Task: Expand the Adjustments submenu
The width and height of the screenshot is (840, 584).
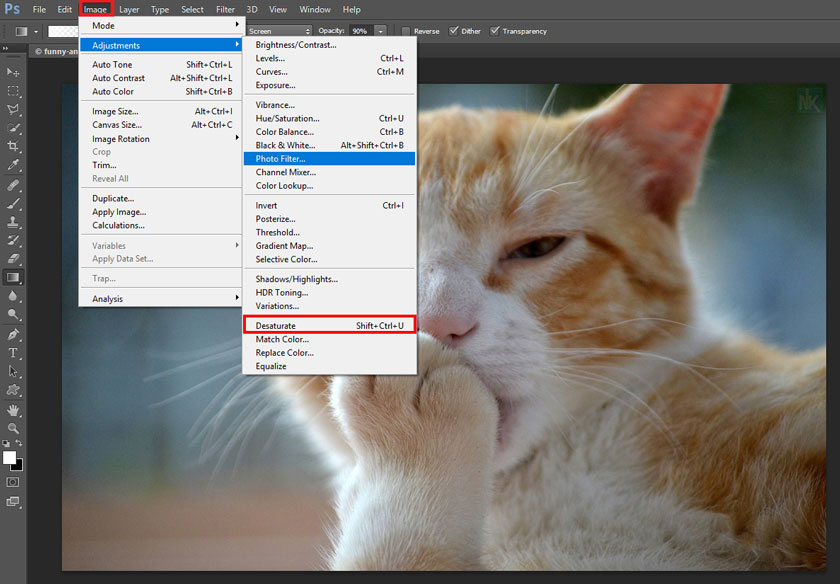Action: [160, 45]
